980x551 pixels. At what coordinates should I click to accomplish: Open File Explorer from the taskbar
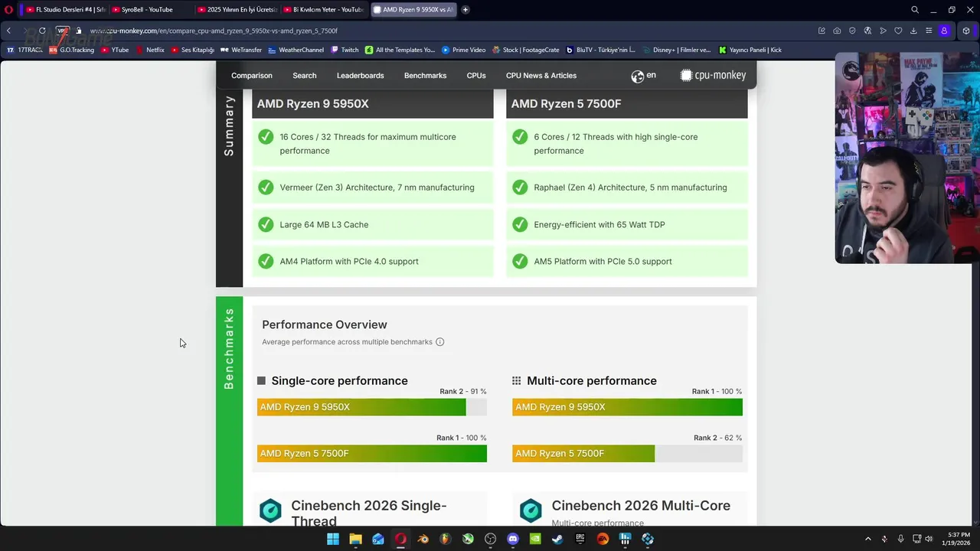355,539
